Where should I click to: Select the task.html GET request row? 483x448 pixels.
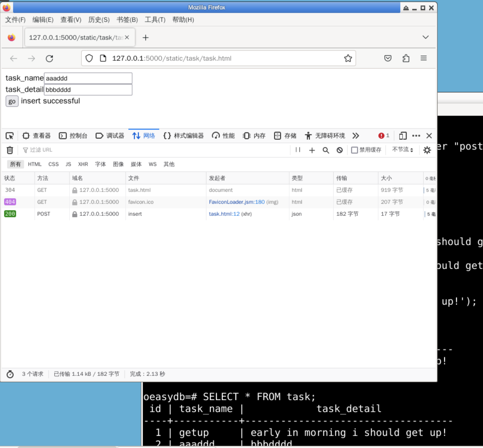[x=218, y=190]
